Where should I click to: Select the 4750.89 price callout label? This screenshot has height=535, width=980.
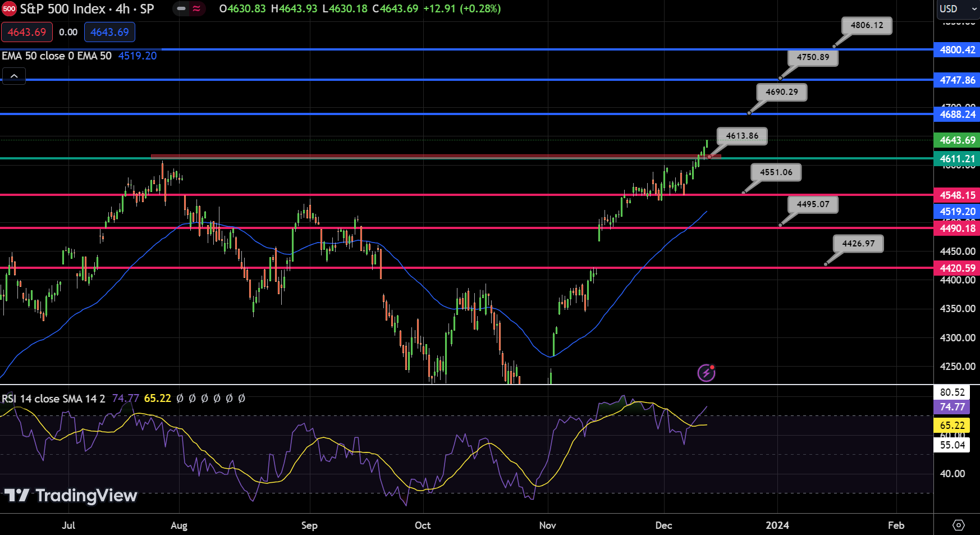[813, 57]
